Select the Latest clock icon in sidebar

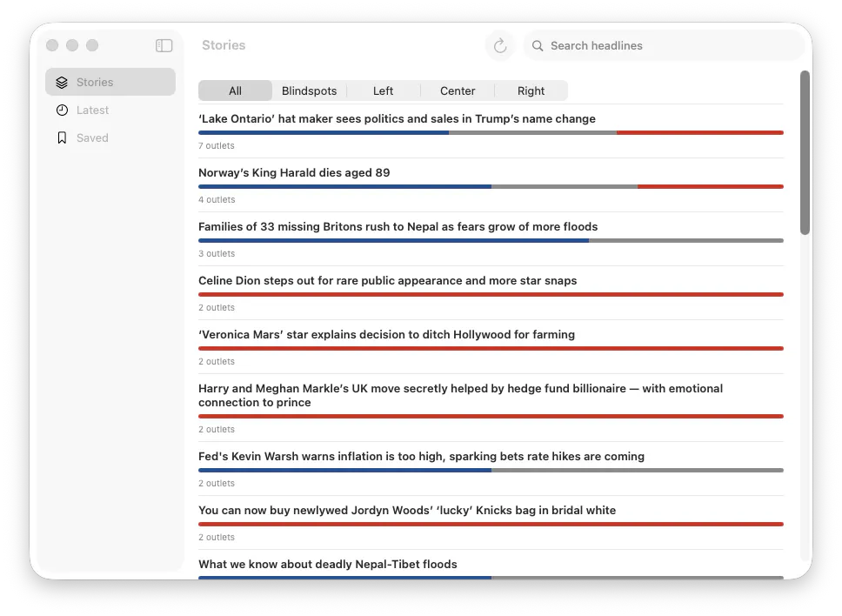pos(63,110)
